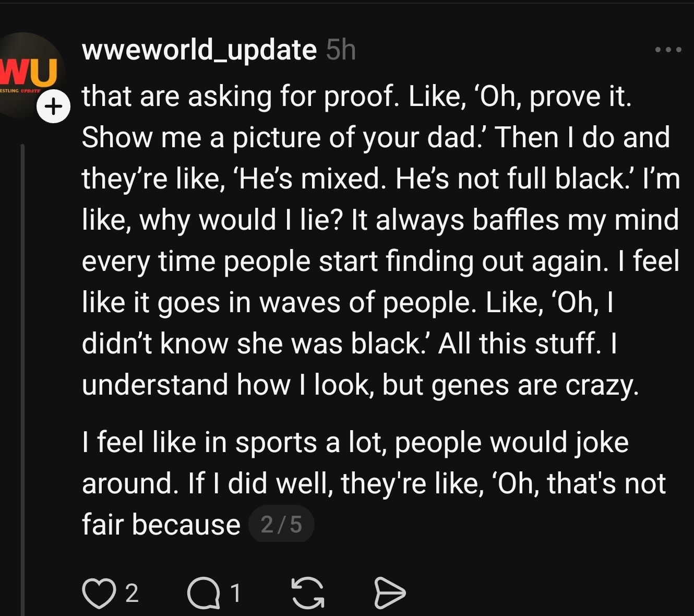This screenshot has height=616, width=694.
Task: Click the line 'that are asking for proof'
Action: click(240, 97)
